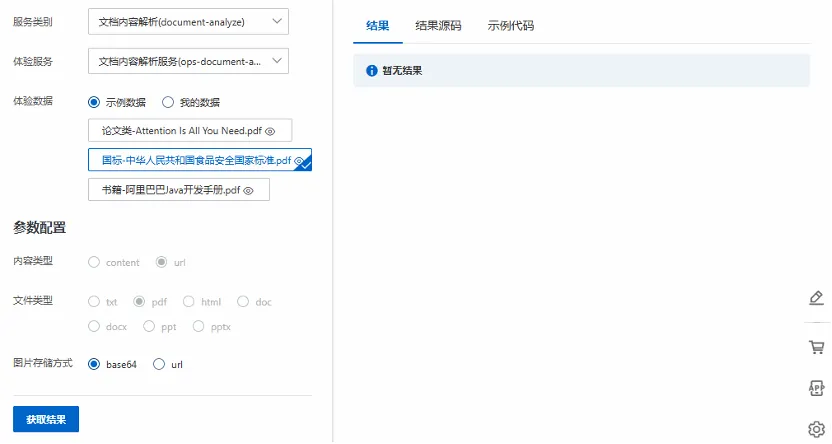This screenshot has width=832, height=444.
Task: Choose url for 图片存储方式
Action: 159,364
